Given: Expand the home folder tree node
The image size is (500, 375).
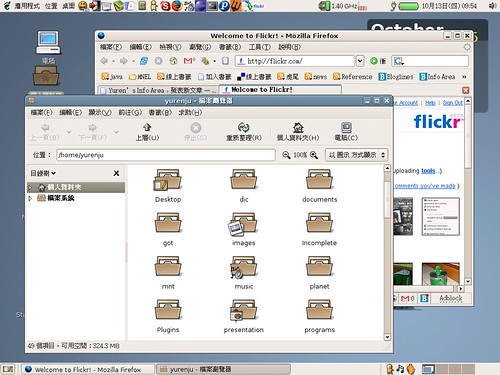Looking at the screenshot, I should click(30, 187).
